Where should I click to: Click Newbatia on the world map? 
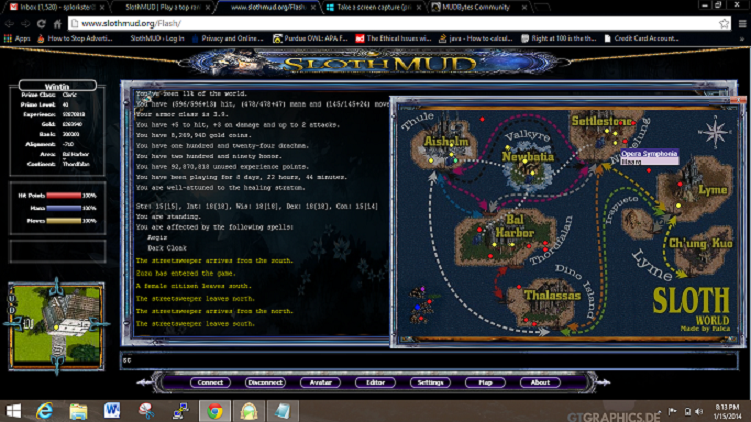point(527,157)
